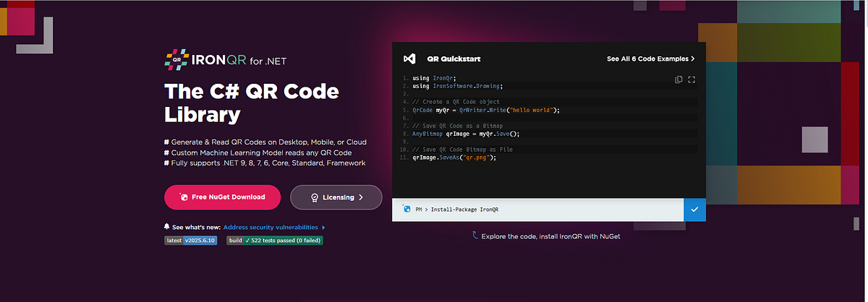Click the curved arrow beside Explore the code
This screenshot has width=868, height=302.
click(475, 236)
